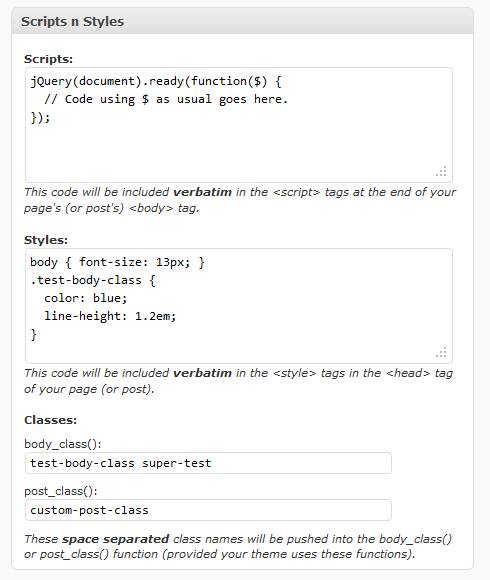Place cursor on the Code using $ comment line
The height and width of the screenshot is (580, 490).
click(x=166, y=100)
